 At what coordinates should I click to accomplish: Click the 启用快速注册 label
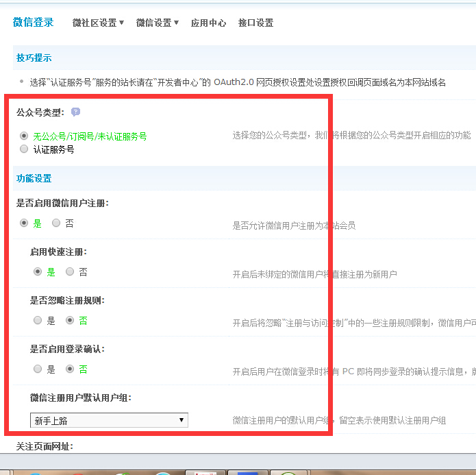[x=58, y=252]
